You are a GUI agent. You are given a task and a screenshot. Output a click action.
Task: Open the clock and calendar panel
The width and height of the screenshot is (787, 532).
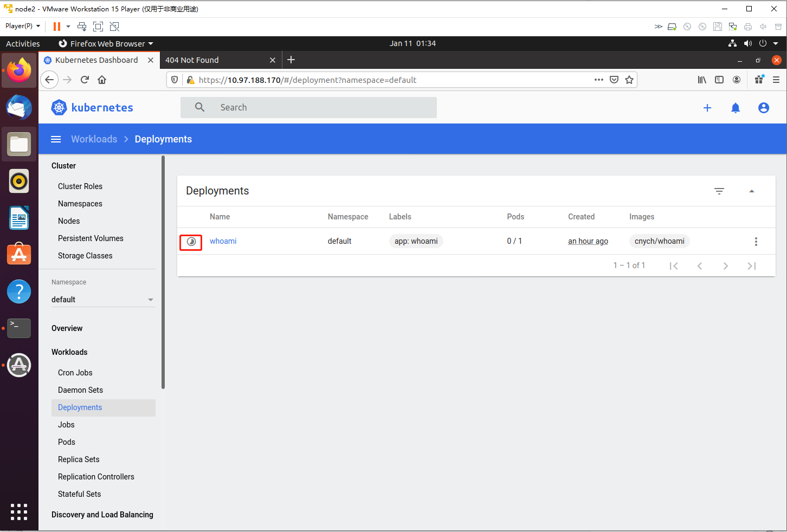(x=412, y=43)
